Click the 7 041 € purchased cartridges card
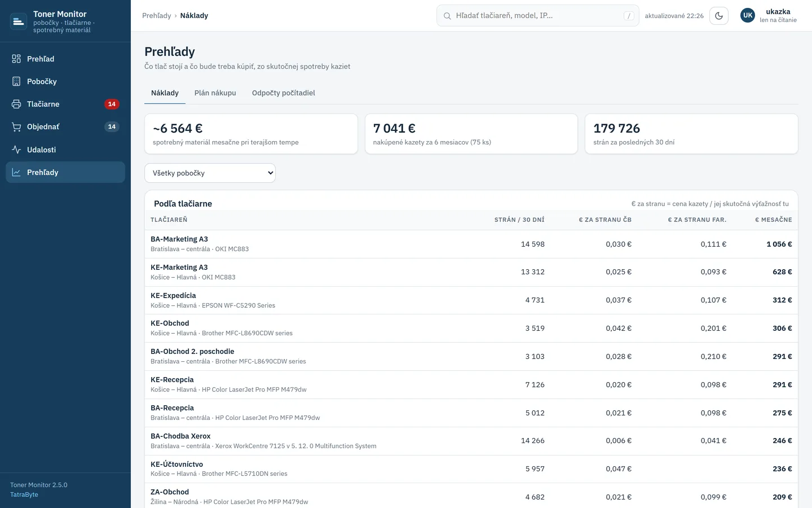This screenshot has height=508, width=812. [471, 134]
